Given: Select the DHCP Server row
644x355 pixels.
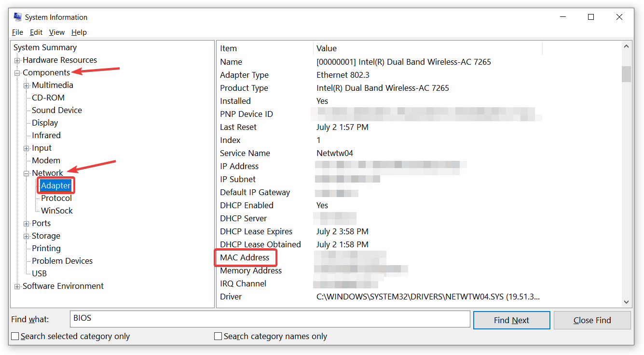Looking at the screenshot, I should point(419,218).
